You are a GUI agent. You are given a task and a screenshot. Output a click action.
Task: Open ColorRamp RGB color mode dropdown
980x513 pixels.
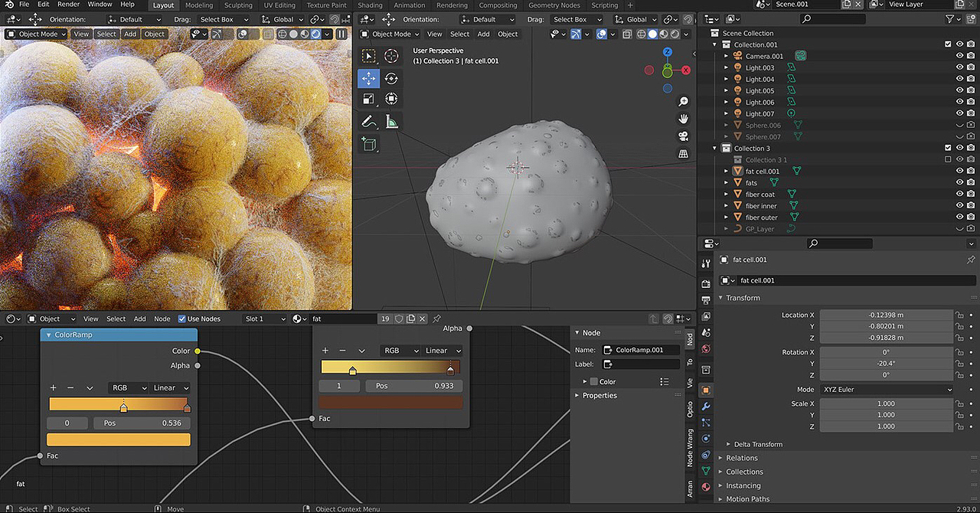point(128,388)
